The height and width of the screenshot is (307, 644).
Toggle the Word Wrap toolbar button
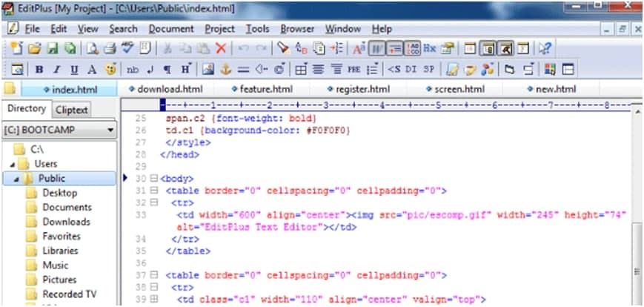[376, 50]
